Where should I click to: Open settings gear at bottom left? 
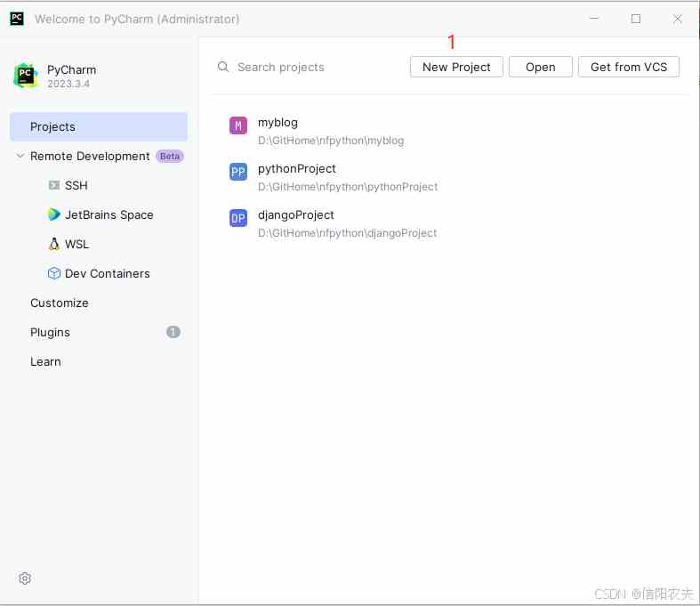click(25, 578)
